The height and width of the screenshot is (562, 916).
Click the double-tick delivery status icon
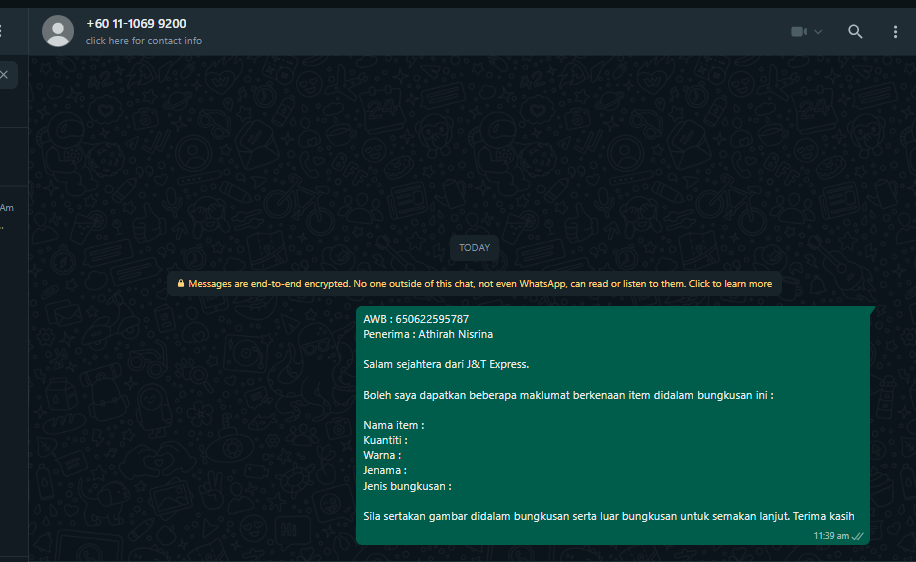tap(857, 536)
